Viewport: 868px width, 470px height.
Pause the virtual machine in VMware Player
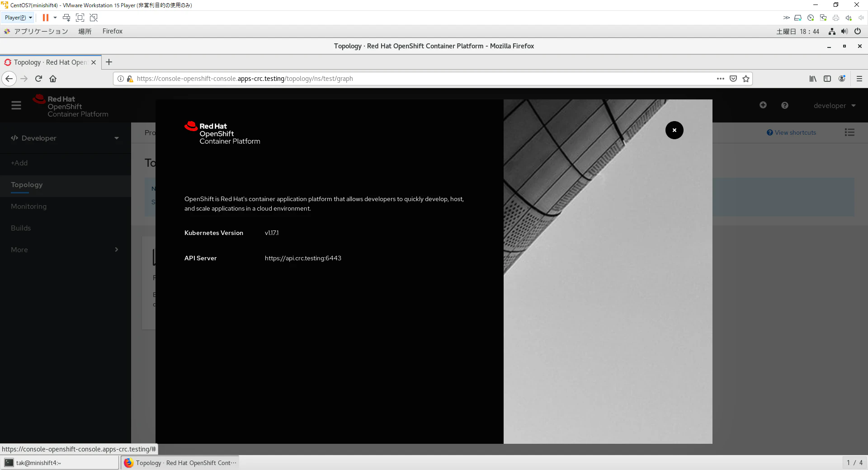(x=46, y=18)
